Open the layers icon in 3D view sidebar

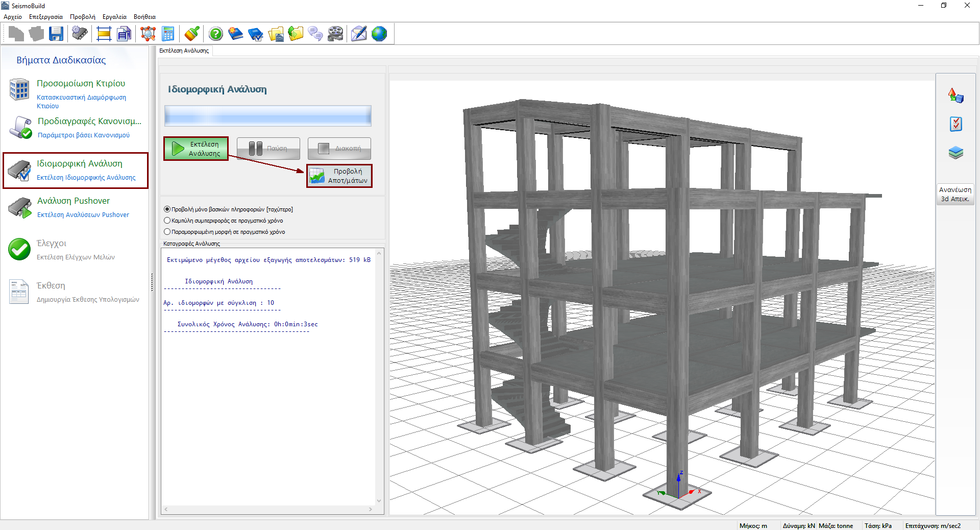click(x=955, y=153)
